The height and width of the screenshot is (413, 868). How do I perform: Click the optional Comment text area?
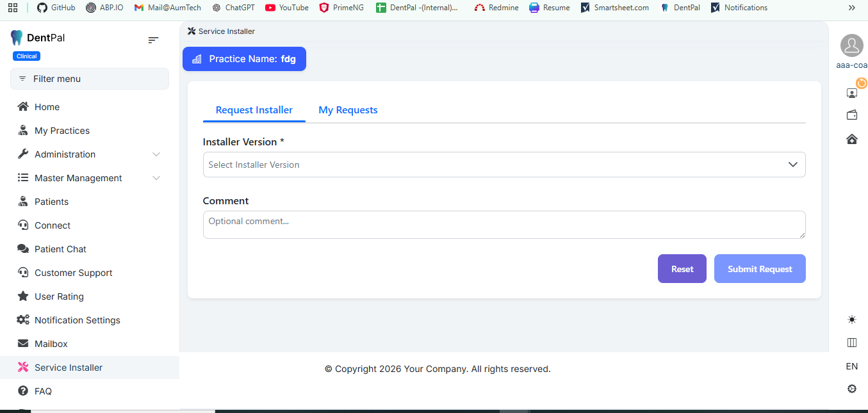click(x=504, y=225)
